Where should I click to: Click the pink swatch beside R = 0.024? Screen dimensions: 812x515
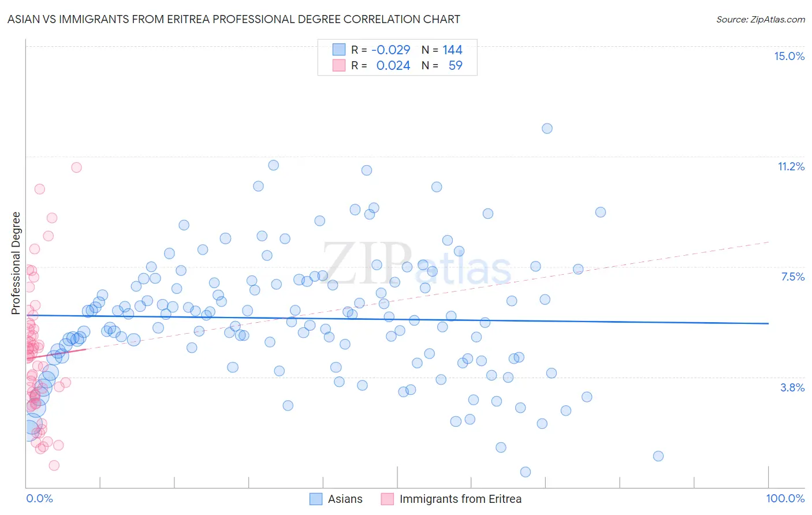pos(338,65)
